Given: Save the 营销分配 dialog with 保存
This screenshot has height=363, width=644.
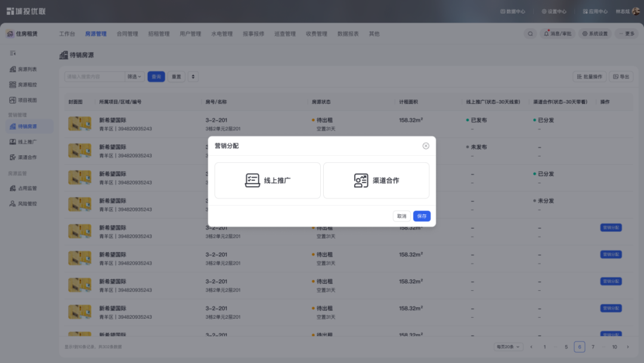Looking at the screenshot, I should pos(422,216).
